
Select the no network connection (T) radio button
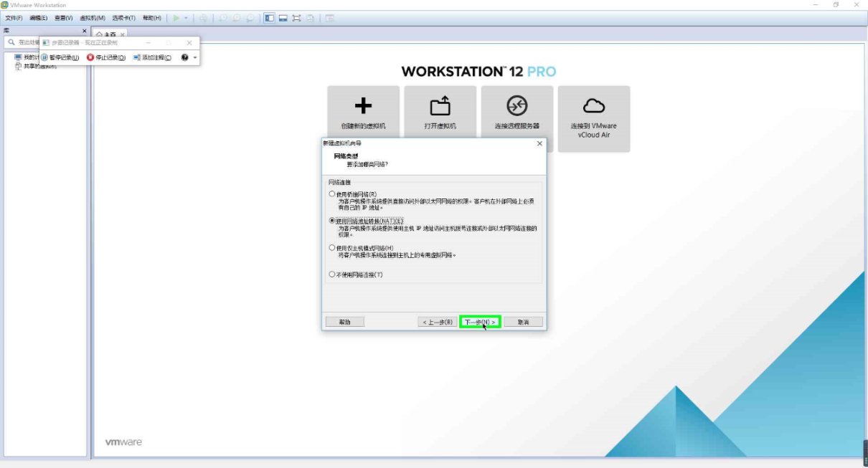331,274
